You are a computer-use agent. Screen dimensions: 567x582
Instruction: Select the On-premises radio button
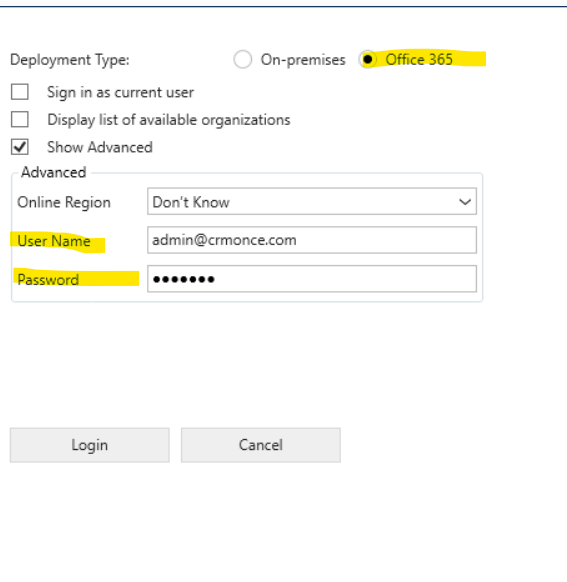point(243,59)
